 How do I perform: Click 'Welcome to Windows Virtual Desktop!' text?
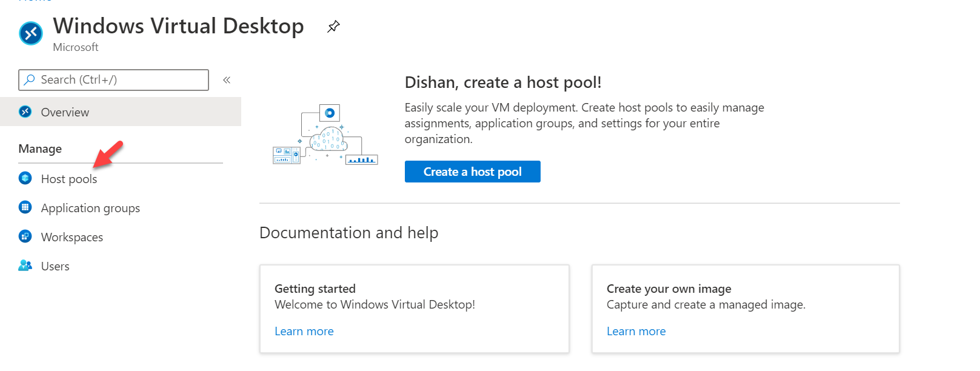coord(375,304)
